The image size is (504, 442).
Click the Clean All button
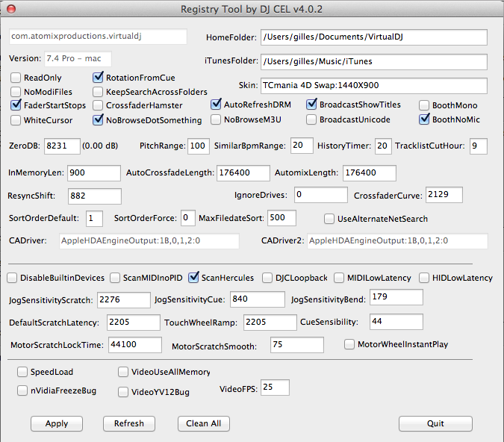pos(203,423)
